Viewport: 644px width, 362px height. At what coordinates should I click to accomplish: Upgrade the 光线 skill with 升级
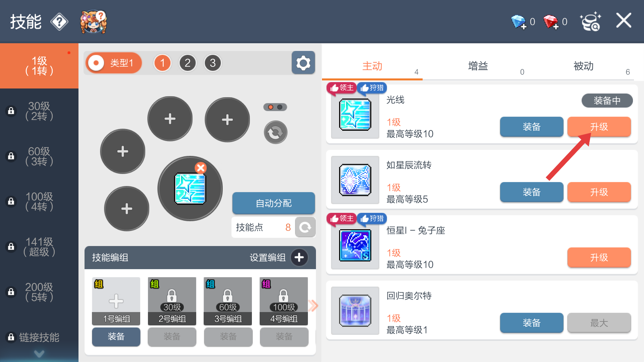599,127
